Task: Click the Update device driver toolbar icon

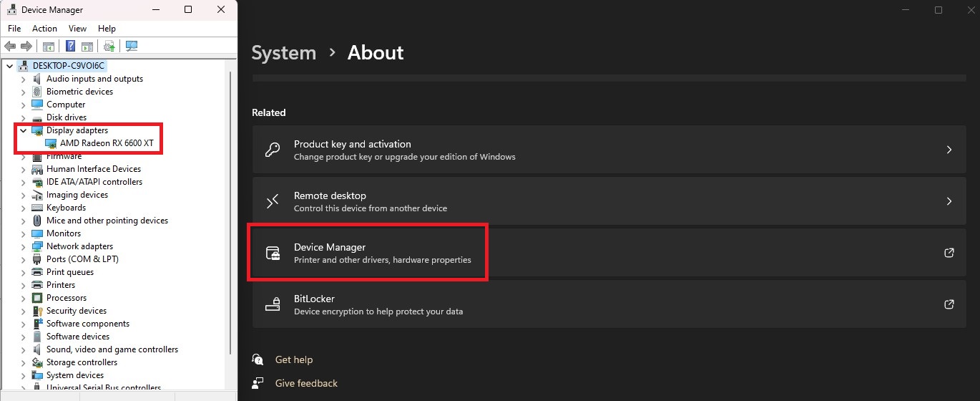Action: pyautogui.click(x=109, y=47)
